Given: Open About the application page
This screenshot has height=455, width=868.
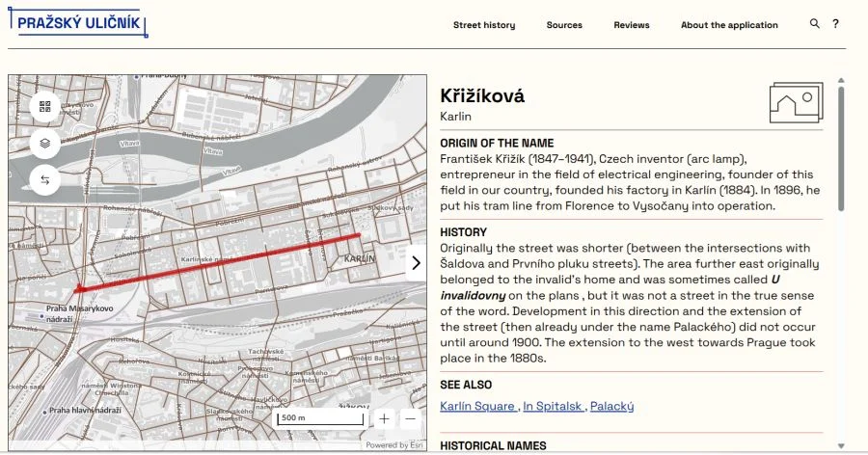Looking at the screenshot, I should pyautogui.click(x=729, y=25).
